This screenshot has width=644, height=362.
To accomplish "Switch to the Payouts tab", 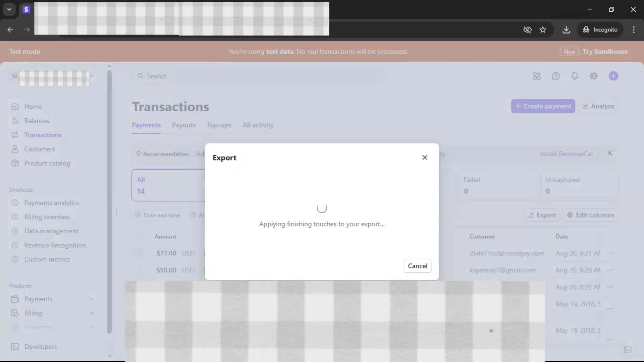I will (x=183, y=125).
